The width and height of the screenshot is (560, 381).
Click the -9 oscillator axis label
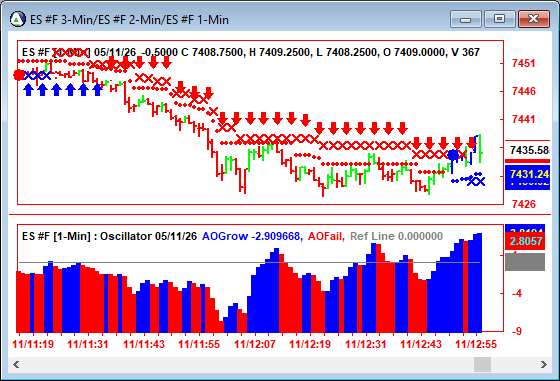pyautogui.click(x=517, y=331)
